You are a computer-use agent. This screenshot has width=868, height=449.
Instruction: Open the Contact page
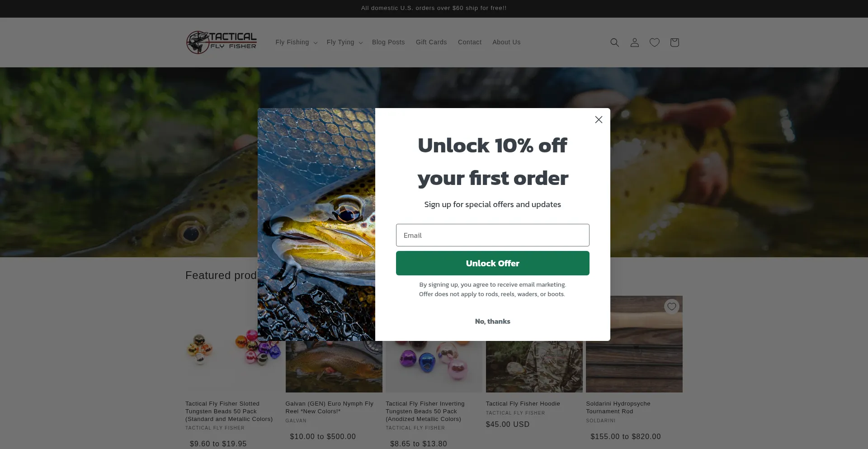point(470,42)
